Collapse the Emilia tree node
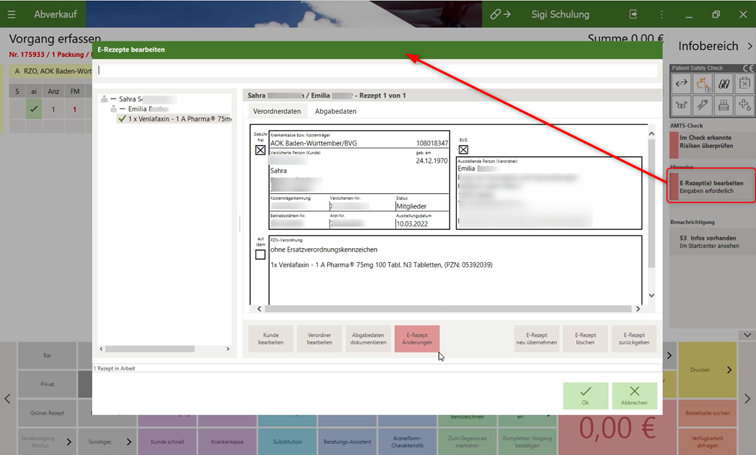Image resolution: width=756 pixels, height=455 pixels. (122, 109)
